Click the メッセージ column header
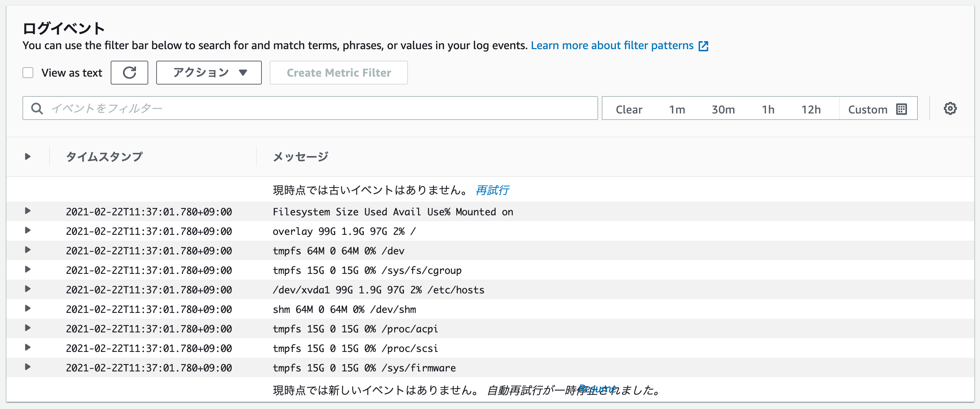This screenshot has width=980, height=409. [300, 156]
